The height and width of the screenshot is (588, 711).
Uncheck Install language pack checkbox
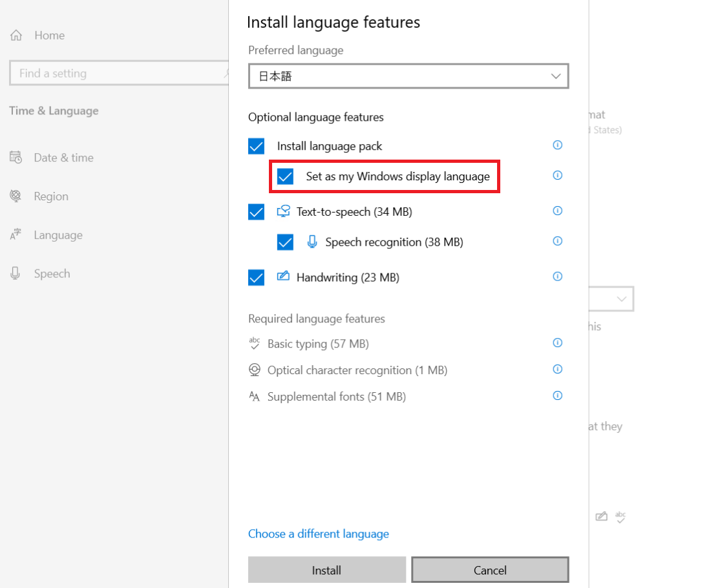(x=256, y=146)
